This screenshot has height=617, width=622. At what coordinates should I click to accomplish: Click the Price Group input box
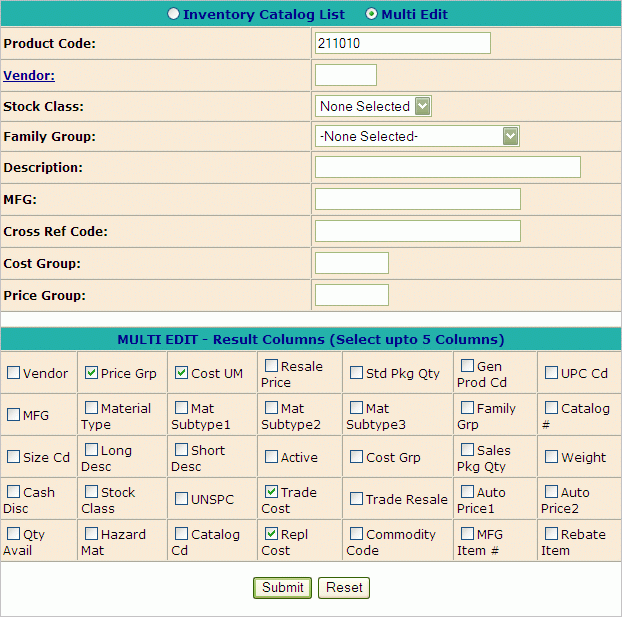[351, 295]
